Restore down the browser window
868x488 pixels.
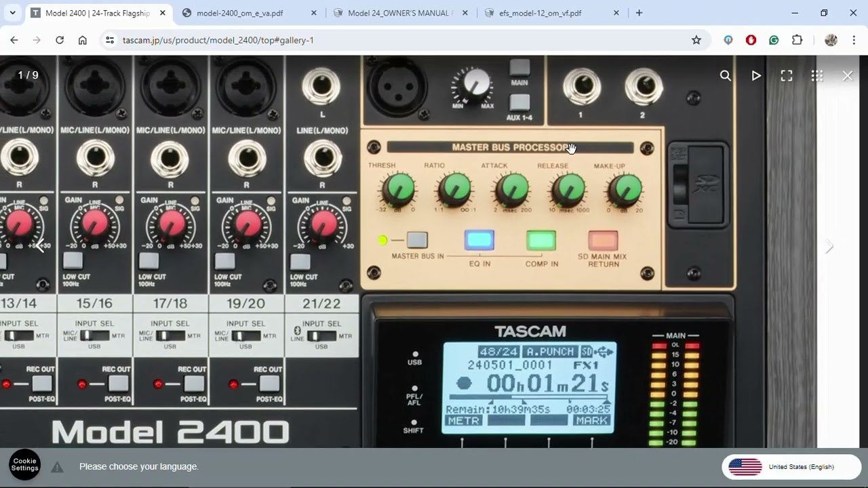[x=824, y=13]
